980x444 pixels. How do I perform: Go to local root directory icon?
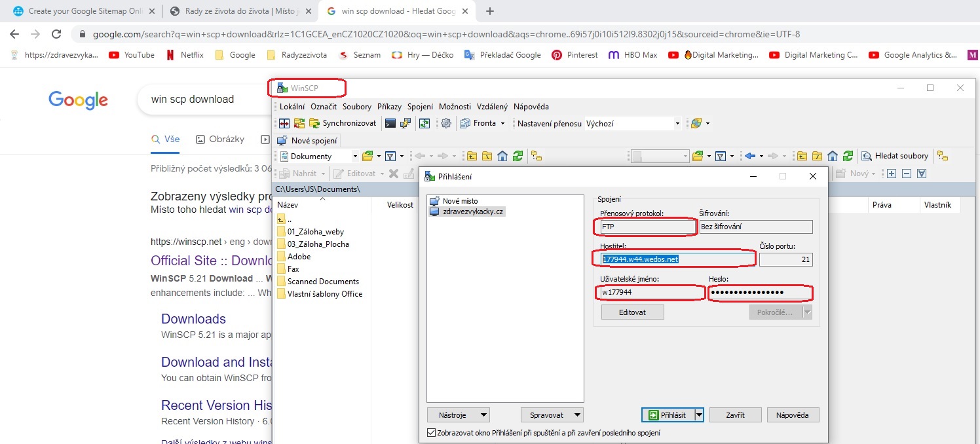pos(487,156)
